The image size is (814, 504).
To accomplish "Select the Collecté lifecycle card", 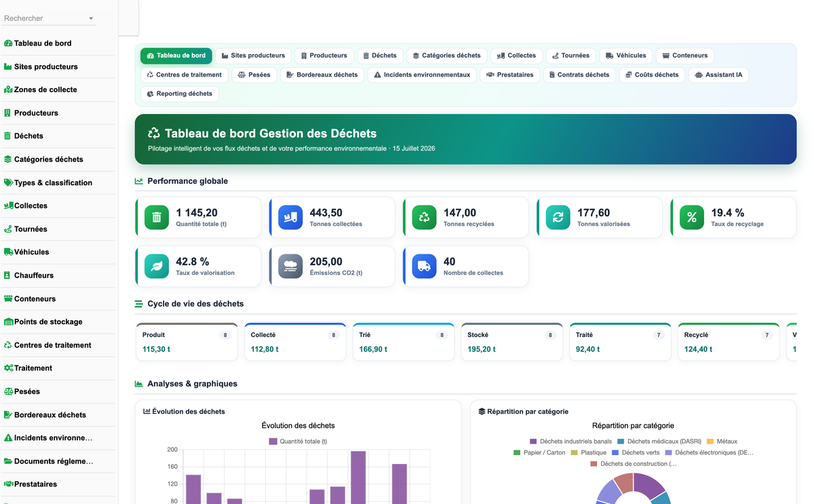I will 295,342.
